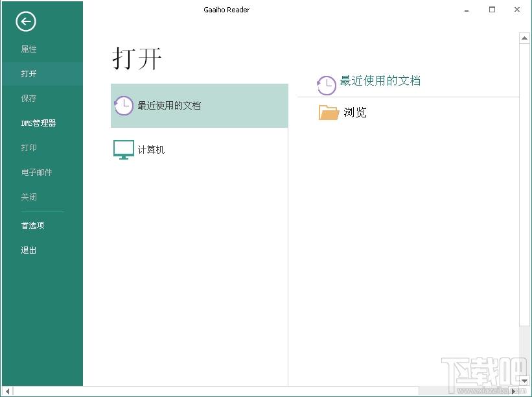
Task: Click the orange folder browse icon
Action: 329,112
